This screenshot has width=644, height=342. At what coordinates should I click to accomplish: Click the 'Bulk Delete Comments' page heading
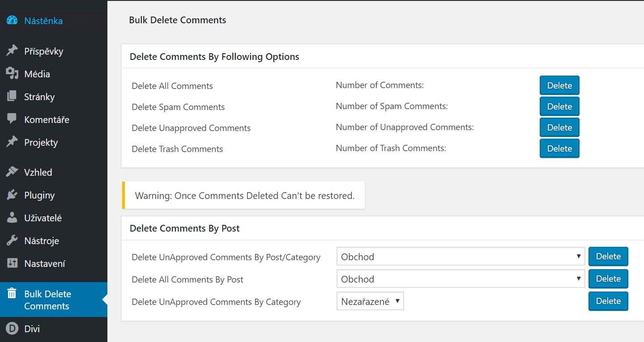pyautogui.click(x=178, y=20)
